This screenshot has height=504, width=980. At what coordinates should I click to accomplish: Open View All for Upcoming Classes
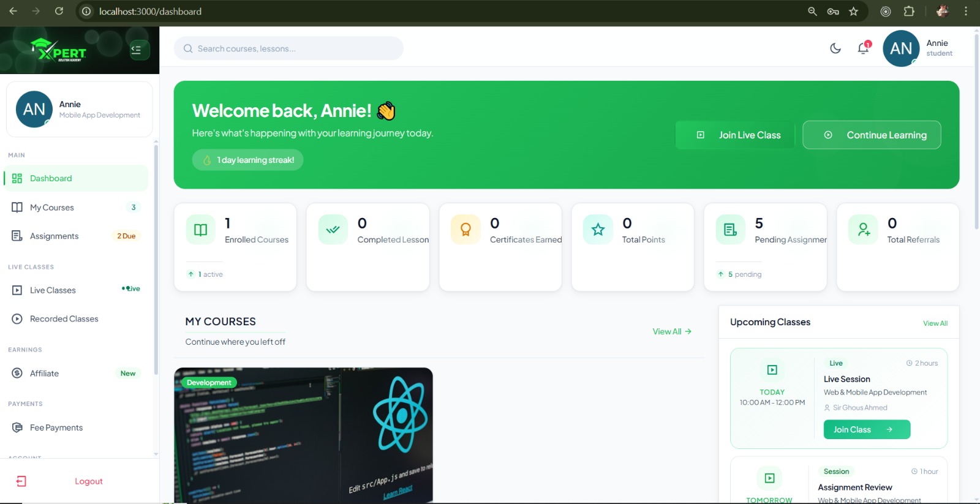(935, 323)
